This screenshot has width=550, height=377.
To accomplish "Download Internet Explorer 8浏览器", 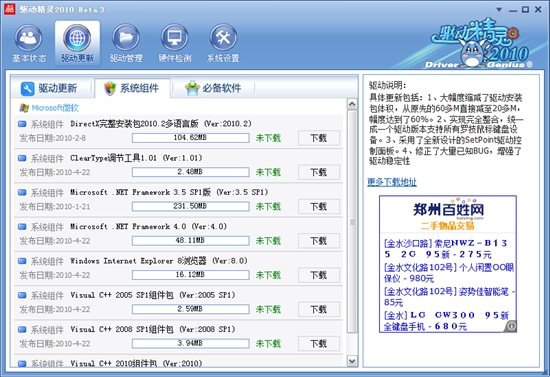I will [319, 275].
